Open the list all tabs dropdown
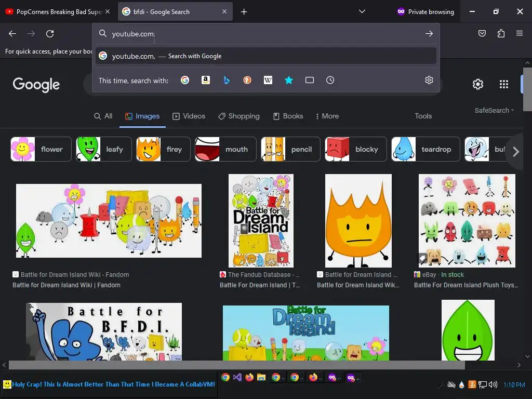Image resolution: width=532 pixels, height=399 pixels. 362,11
